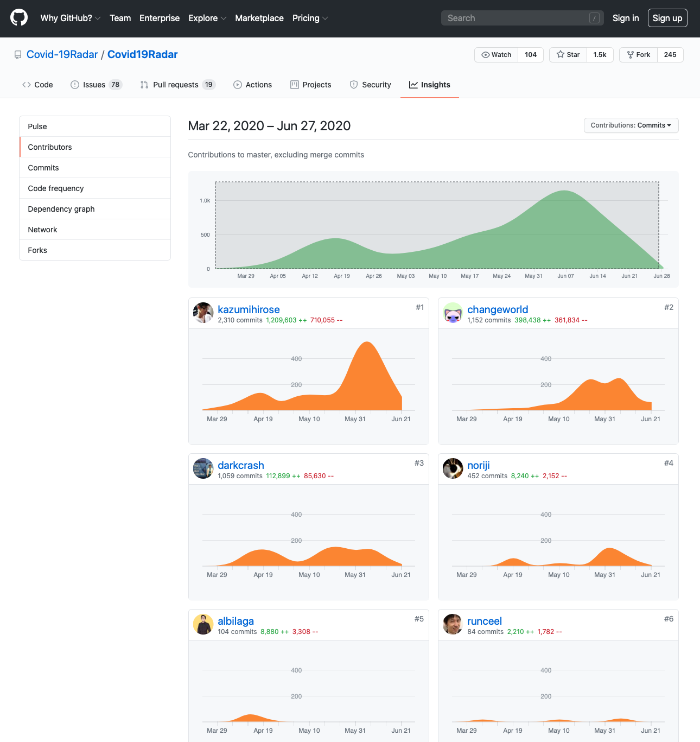Click the Actions play icon

(x=238, y=85)
